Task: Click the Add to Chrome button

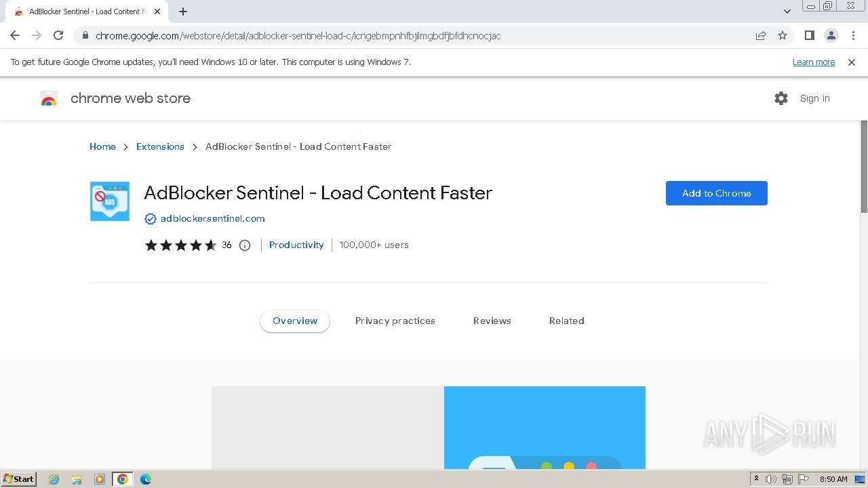Action: click(716, 193)
